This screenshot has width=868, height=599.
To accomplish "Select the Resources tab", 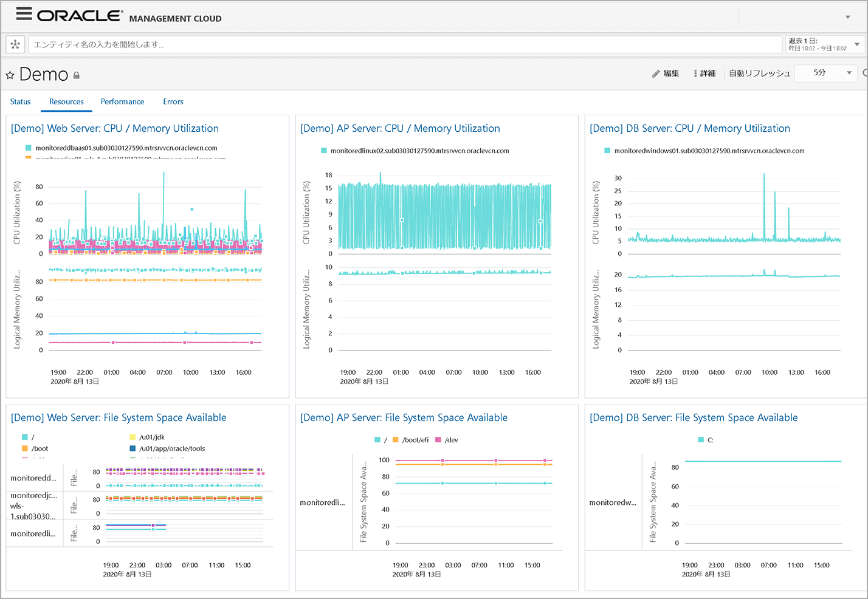I will [66, 101].
